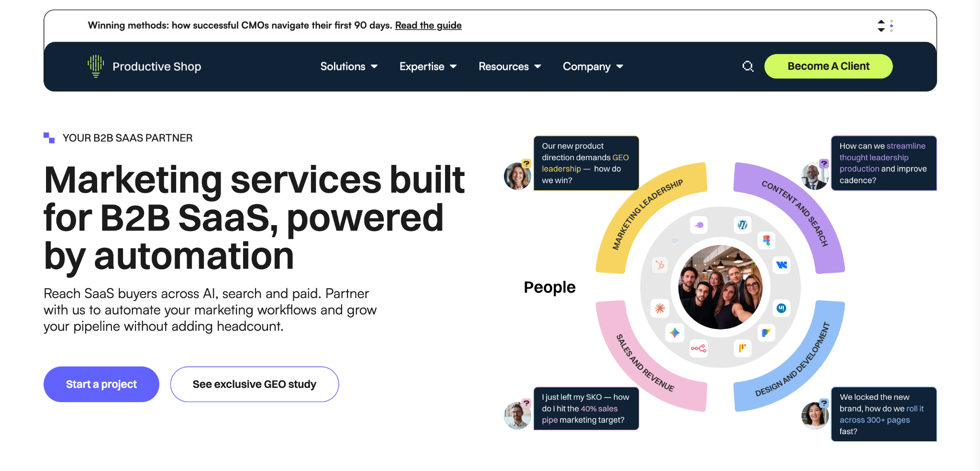Click the Start a project button

[101, 384]
